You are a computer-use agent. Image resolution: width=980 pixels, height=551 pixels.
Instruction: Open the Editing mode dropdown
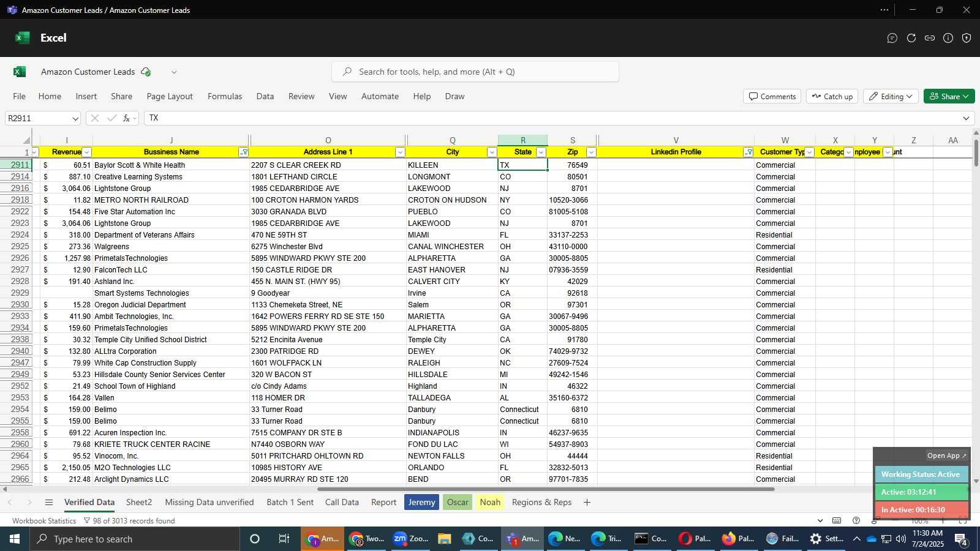(890, 96)
